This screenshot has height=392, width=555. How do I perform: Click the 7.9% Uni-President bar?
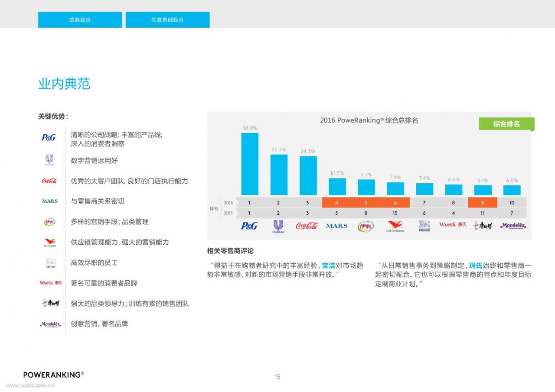click(395, 189)
